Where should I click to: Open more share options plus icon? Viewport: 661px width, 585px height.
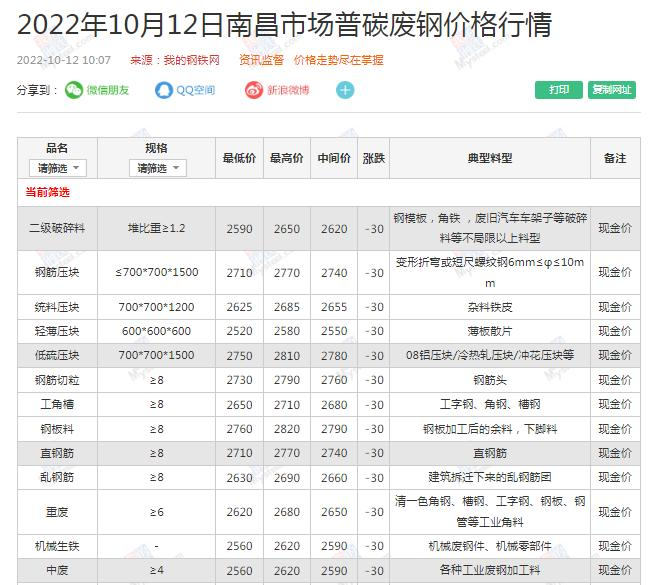coord(345,90)
